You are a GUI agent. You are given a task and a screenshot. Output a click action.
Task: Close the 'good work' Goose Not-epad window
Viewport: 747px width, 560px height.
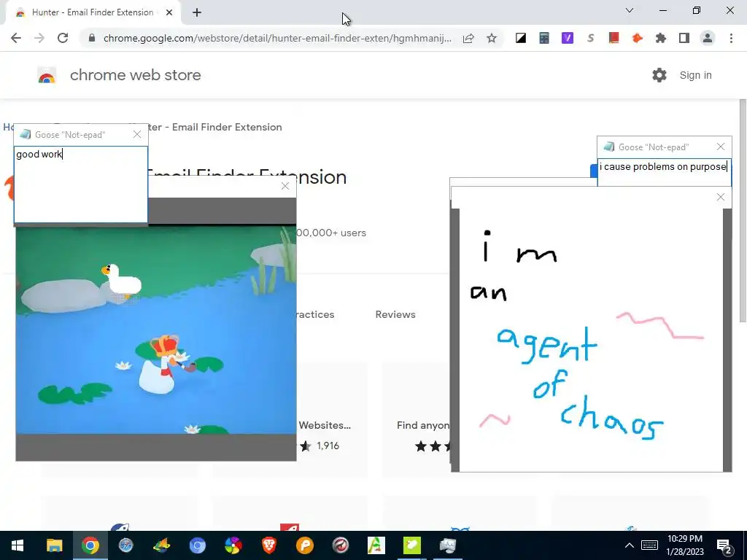tap(137, 135)
